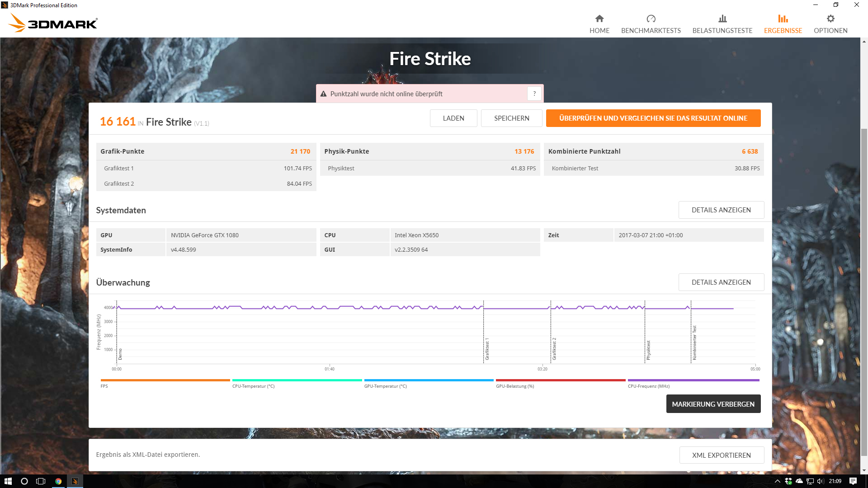The height and width of the screenshot is (488, 868).
Task: Open Windows action center notifications icon
Action: (x=853, y=481)
